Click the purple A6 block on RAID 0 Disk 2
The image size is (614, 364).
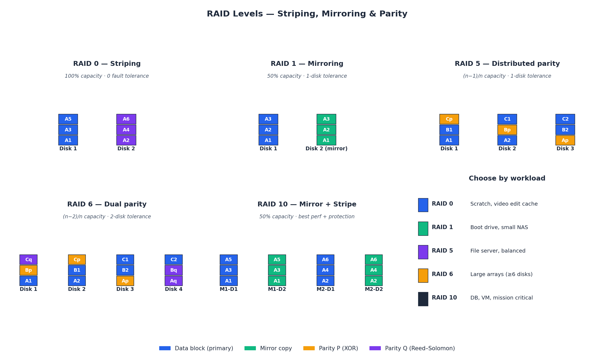pos(126,119)
